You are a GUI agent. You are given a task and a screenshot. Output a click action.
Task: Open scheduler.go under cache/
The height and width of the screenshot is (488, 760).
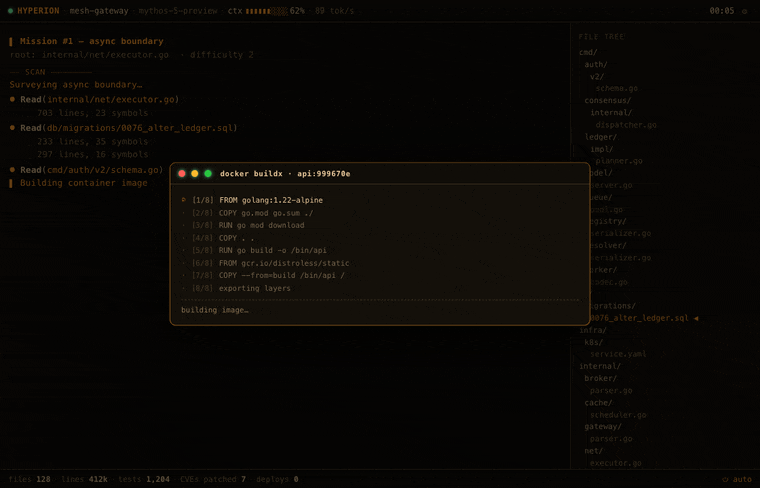(618, 415)
